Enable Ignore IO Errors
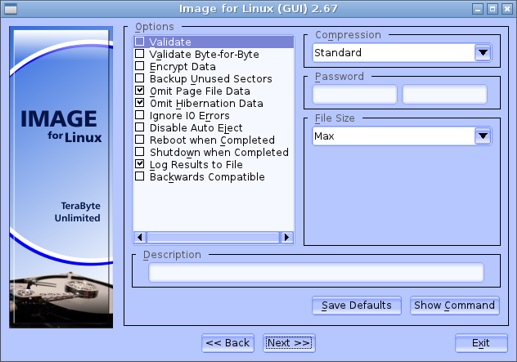Image resolution: width=517 pixels, height=362 pixels. click(x=140, y=115)
